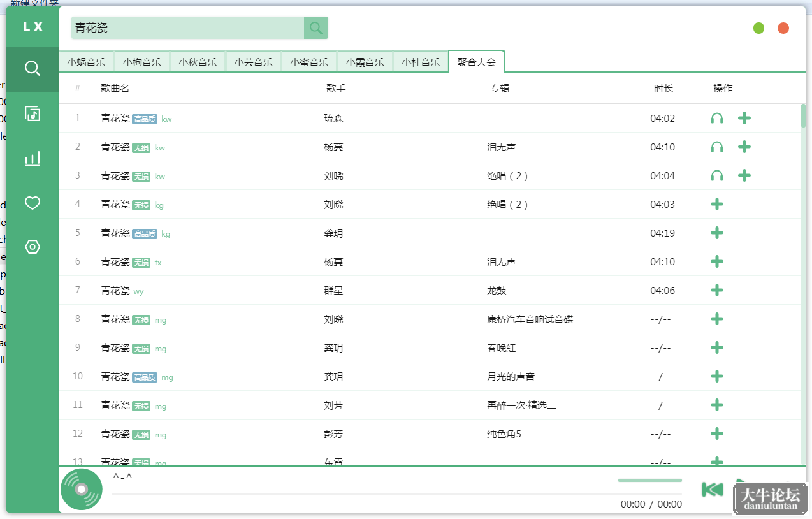
Task: Open the leaderboard chart icon in sidebar
Action: pos(33,159)
